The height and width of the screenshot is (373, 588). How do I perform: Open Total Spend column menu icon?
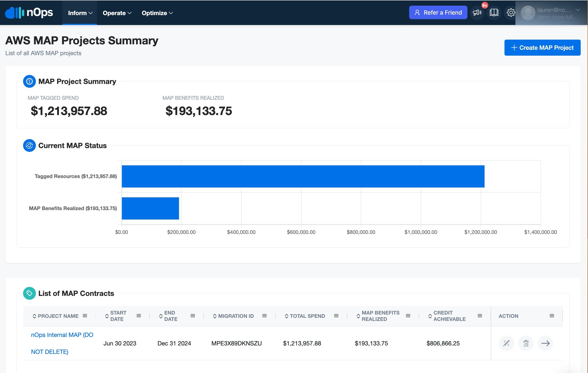pyautogui.click(x=336, y=316)
